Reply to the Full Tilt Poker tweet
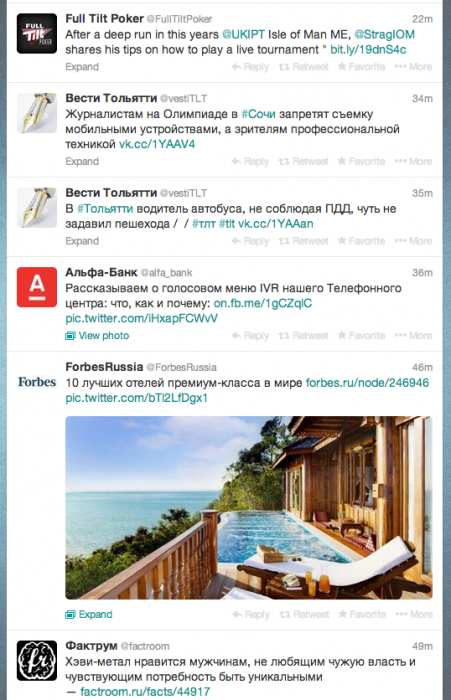Viewport: 451px width, 700px height. (x=251, y=67)
